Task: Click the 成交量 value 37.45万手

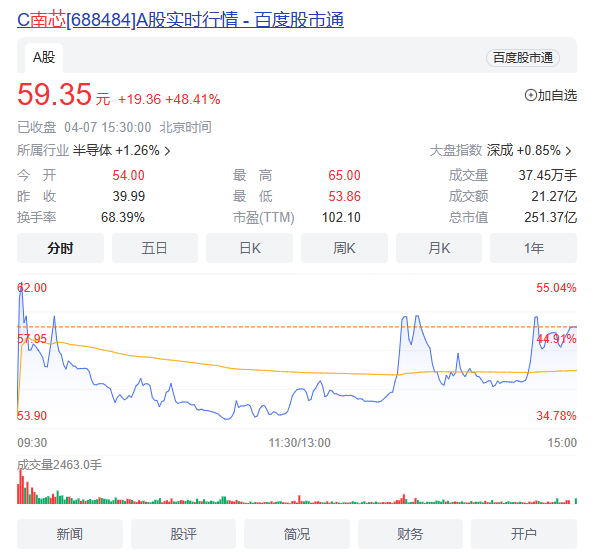Action: 548,175
